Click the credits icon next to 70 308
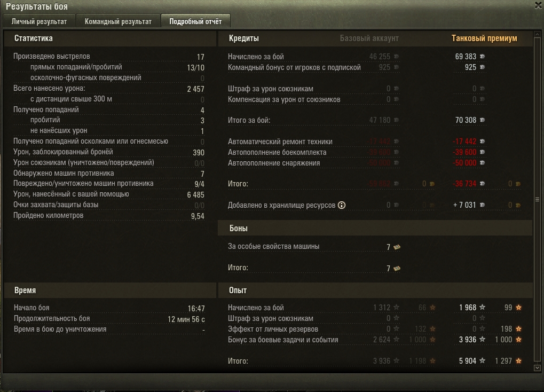 (482, 120)
